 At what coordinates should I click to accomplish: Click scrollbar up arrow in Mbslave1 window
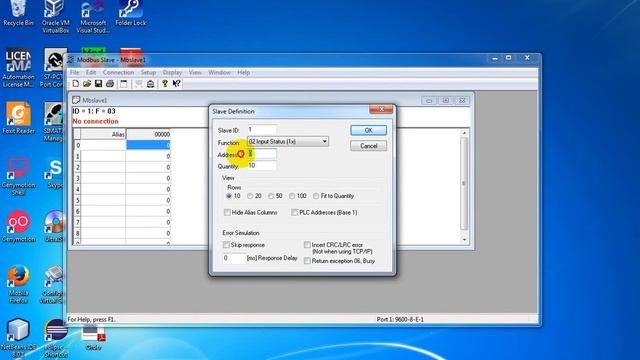pos(464,133)
